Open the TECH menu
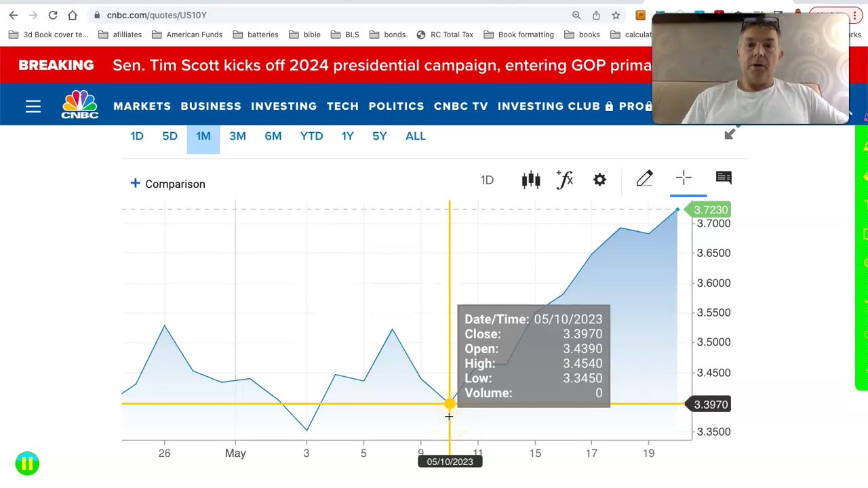The width and height of the screenshot is (868, 488). tap(342, 106)
